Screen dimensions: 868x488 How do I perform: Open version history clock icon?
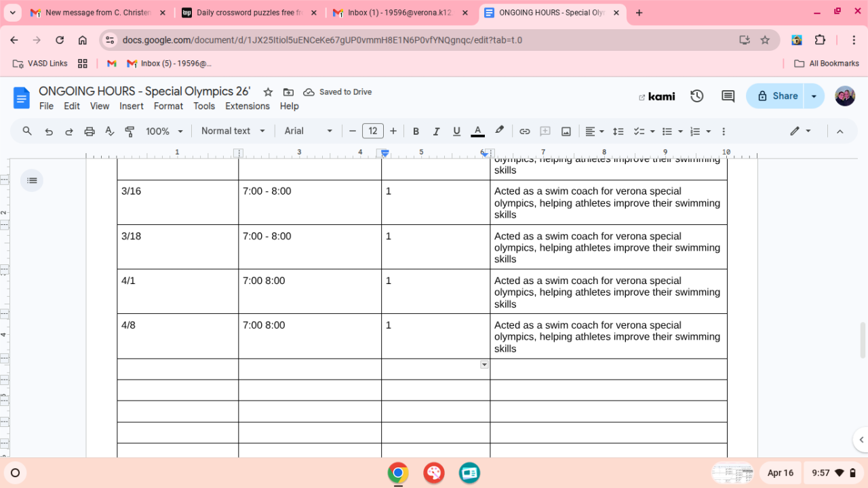pyautogui.click(x=697, y=96)
